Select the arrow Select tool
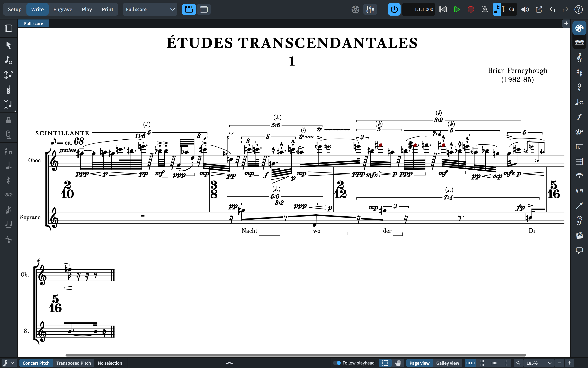The width and height of the screenshot is (588, 368). click(9, 45)
